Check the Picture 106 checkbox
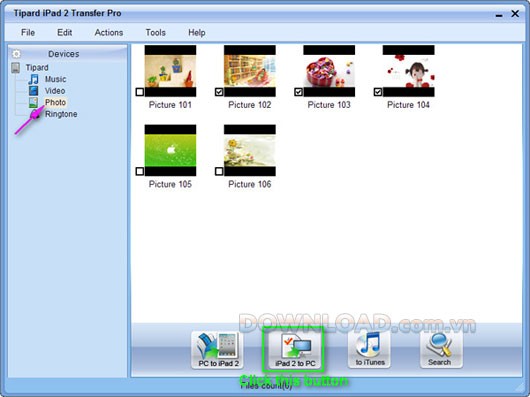This screenshot has height=397, width=530. (x=219, y=171)
